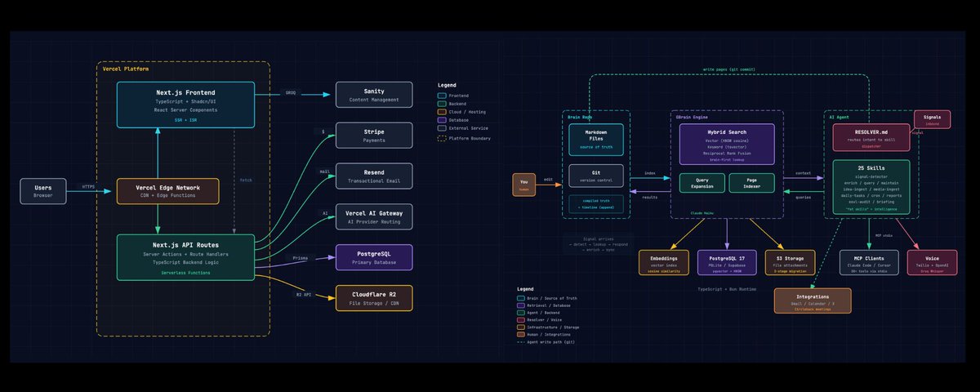Select the Sanity Content Management node
980x392 pixels.
pyautogui.click(x=374, y=95)
